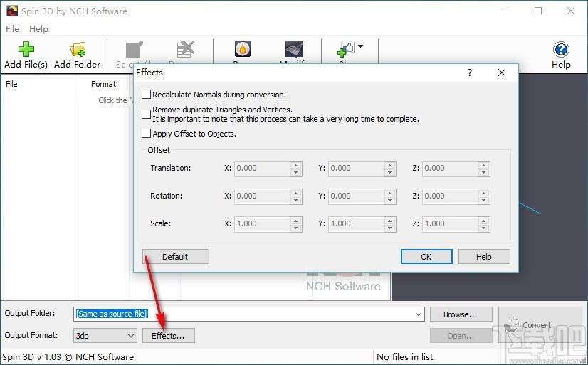Click the Add Folder toolbar icon

[x=78, y=50]
